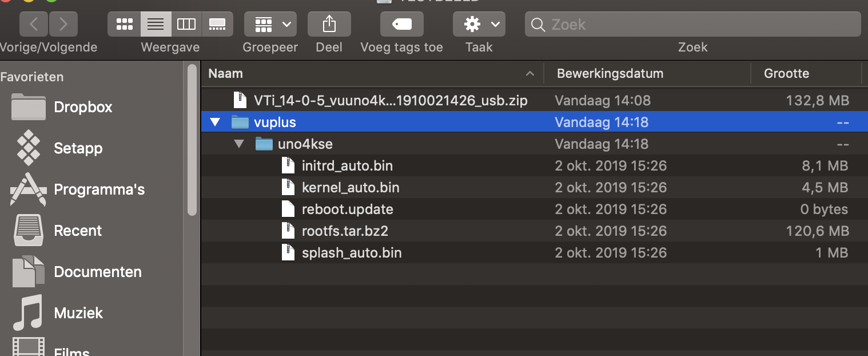This screenshot has height=356, width=868.
Task: Collapse the vuplus folder disclosure triangle
Action: (x=215, y=122)
